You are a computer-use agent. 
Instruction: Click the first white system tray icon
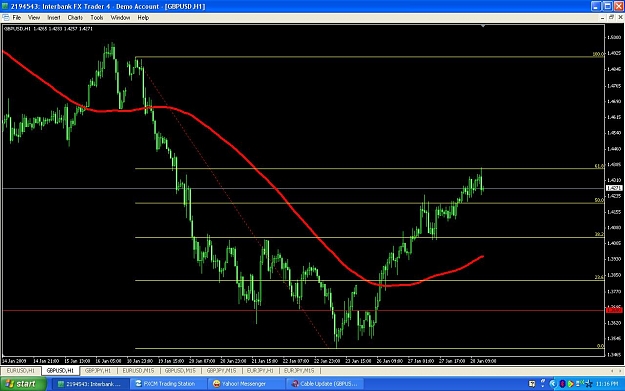(532, 384)
